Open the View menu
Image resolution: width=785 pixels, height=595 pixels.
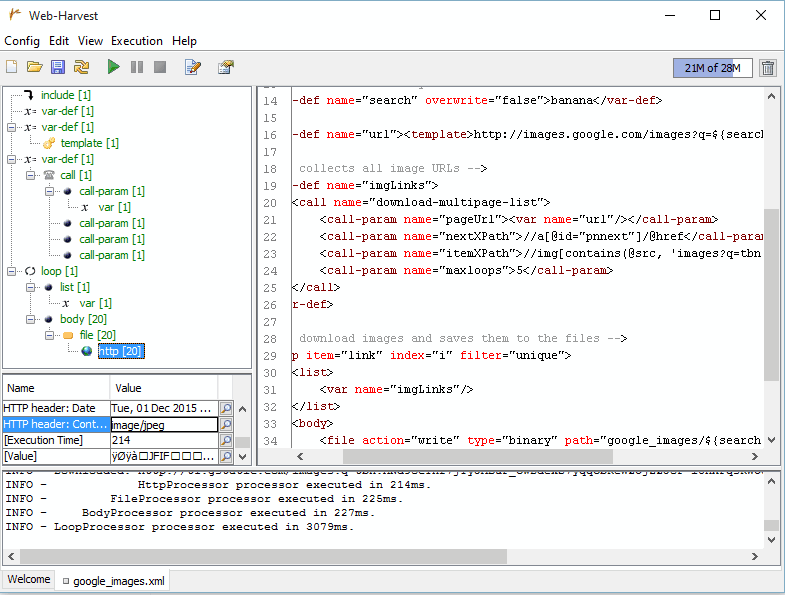pyautogui.click(x=90, y=41)
